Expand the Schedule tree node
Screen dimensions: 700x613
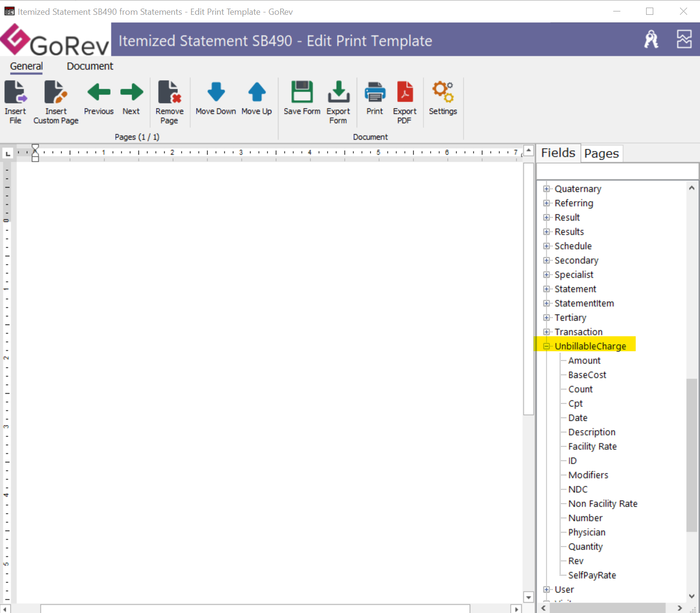point(546,246)
